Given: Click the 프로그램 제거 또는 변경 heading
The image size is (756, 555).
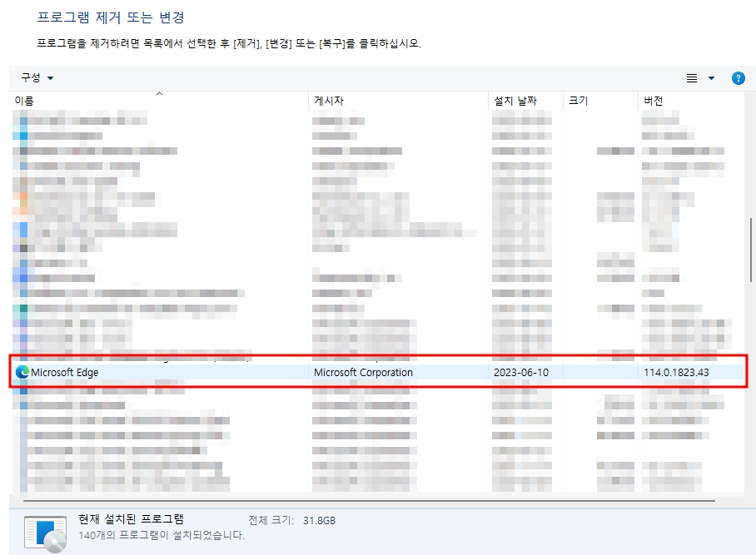Looking at the screenshot, I should pyautogui.click(x=111, y=17).
